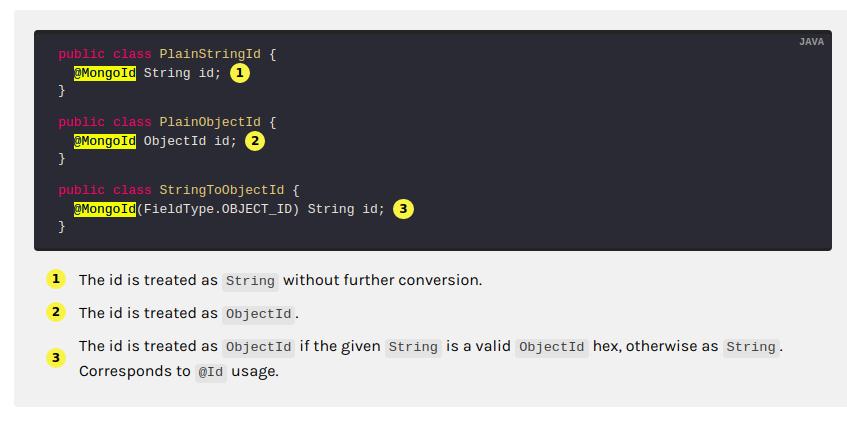Click the StringToObjectId class name
847x423 pixels.
click(222, 190)
